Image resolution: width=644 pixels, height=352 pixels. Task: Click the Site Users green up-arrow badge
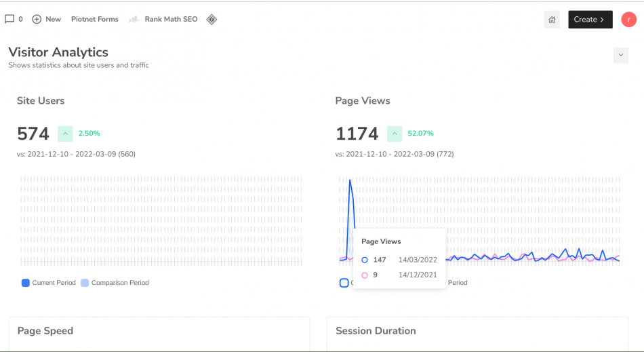click(65, 134)
